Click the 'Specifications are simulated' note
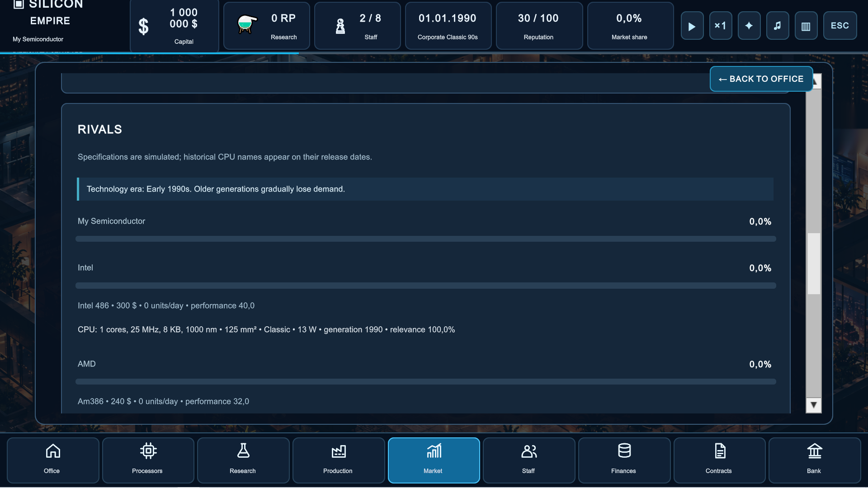Viewport: 868px width, 488px height. click(225, 157)
